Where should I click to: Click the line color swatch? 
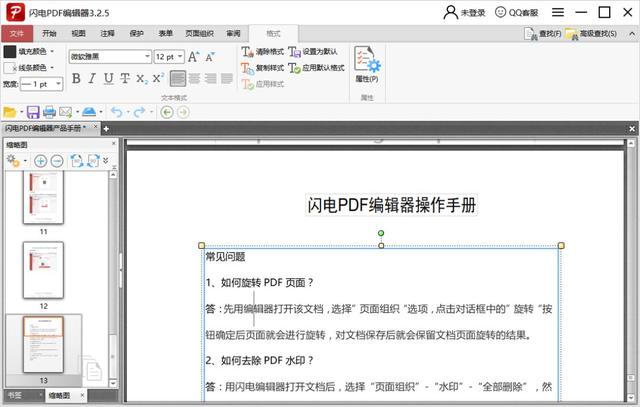click(x=10, y=67)
